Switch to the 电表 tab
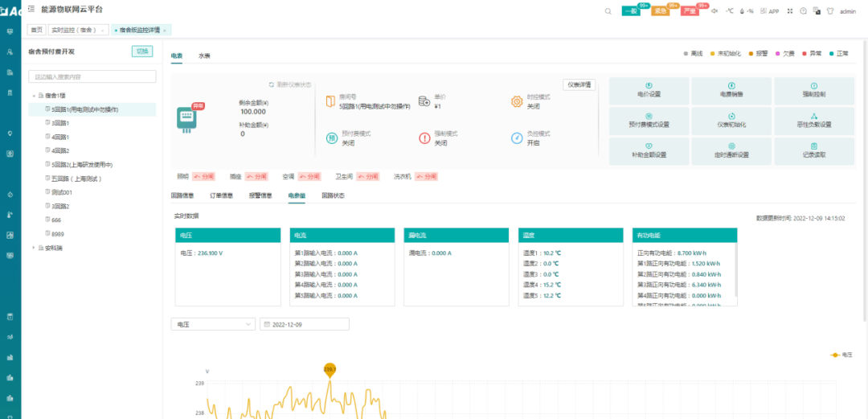 click(176, 55)
